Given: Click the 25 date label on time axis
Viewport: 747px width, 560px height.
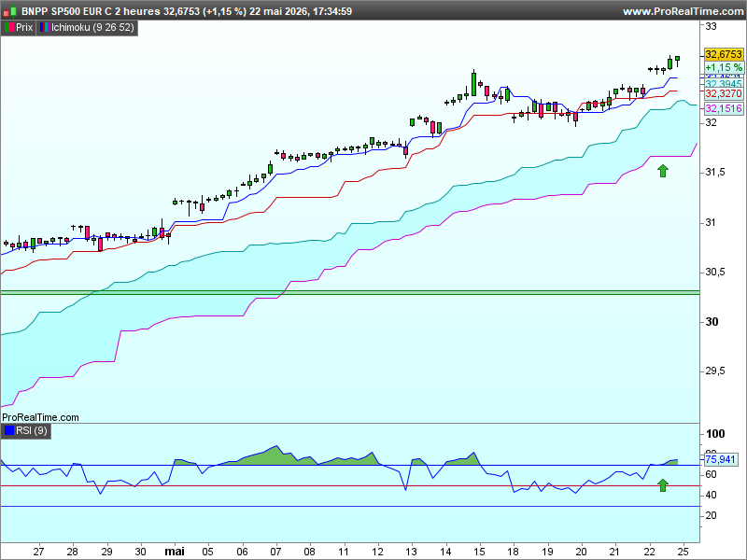Looking at the screenshot, I should point(684,552).
